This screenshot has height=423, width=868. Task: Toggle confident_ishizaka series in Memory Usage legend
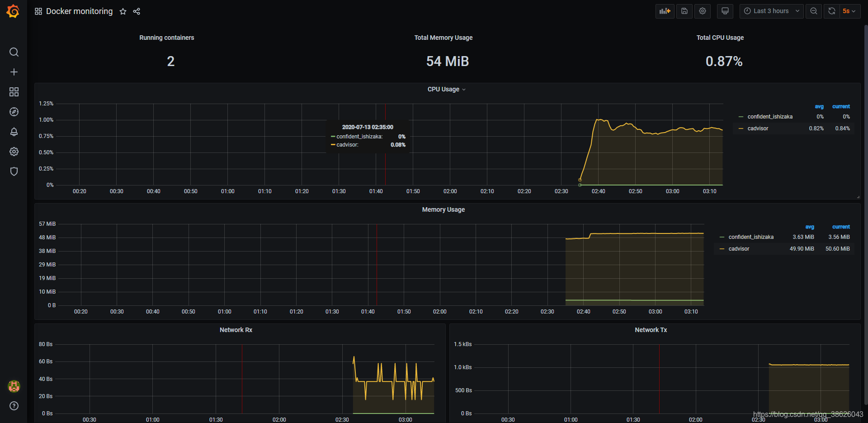click(751, 237)
